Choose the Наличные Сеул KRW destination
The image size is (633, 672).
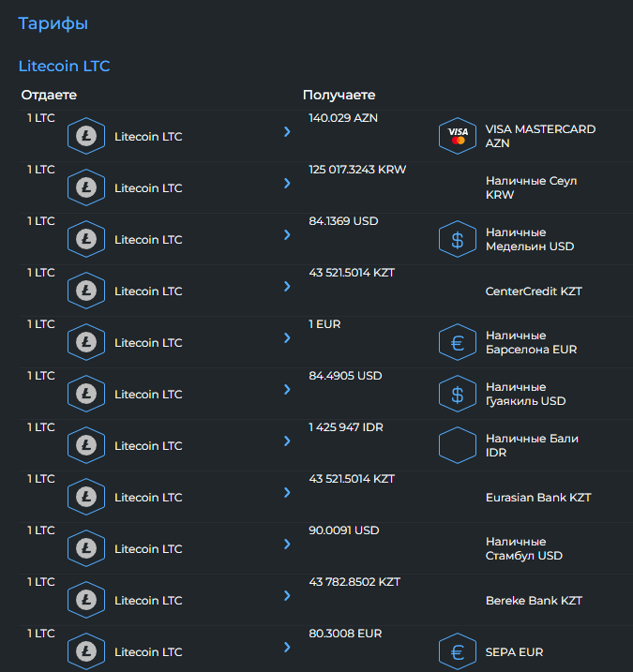[532, 187]
